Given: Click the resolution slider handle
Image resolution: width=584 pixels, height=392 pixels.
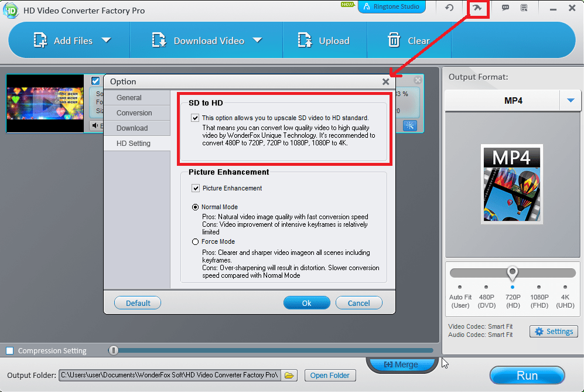Looking at the screenshot, I should click(x=512, y=273).
